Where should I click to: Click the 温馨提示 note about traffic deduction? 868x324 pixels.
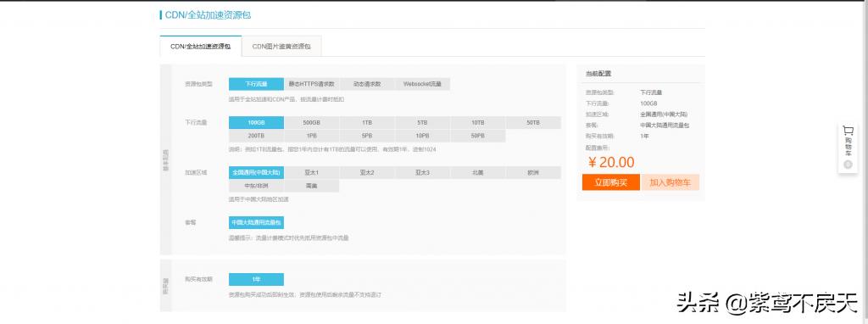(288, 237)
